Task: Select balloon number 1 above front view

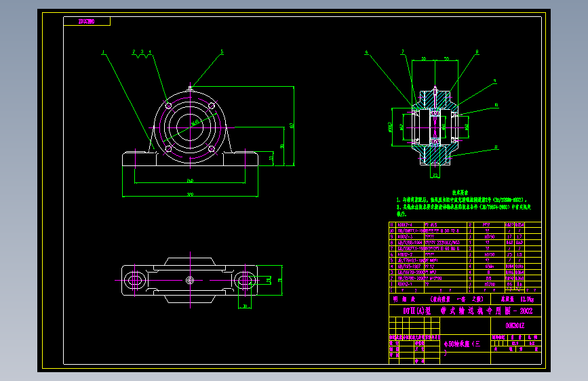Action: pos(103,52)
